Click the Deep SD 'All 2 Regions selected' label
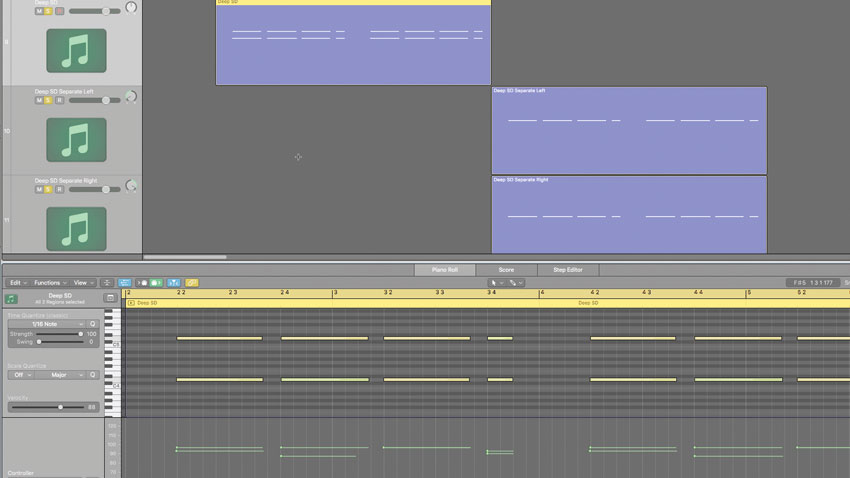The width and height of the screenshot is (850, 478). pyautogui.click(x=60, y=301)
